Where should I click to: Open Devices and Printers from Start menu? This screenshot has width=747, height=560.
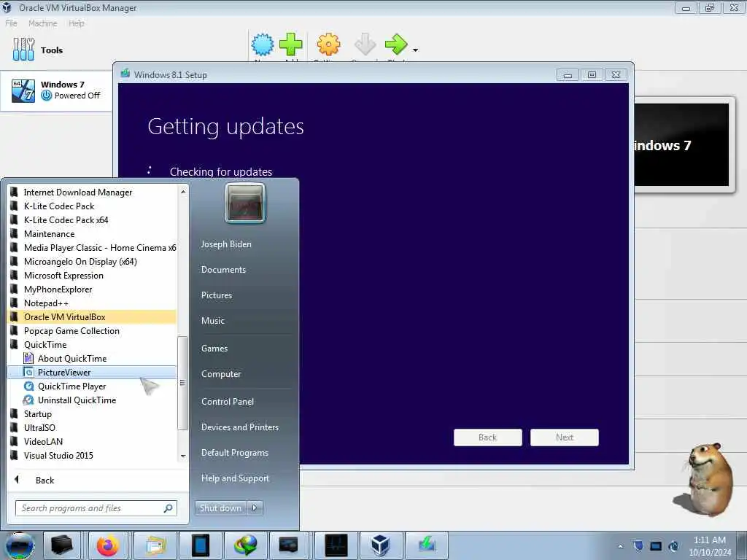[x=239, y=427]
